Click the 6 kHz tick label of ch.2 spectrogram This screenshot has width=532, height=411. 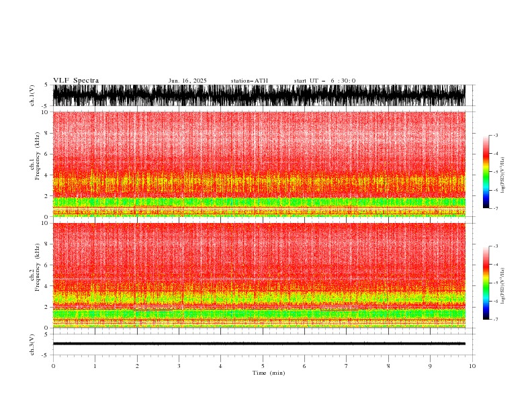46,265
